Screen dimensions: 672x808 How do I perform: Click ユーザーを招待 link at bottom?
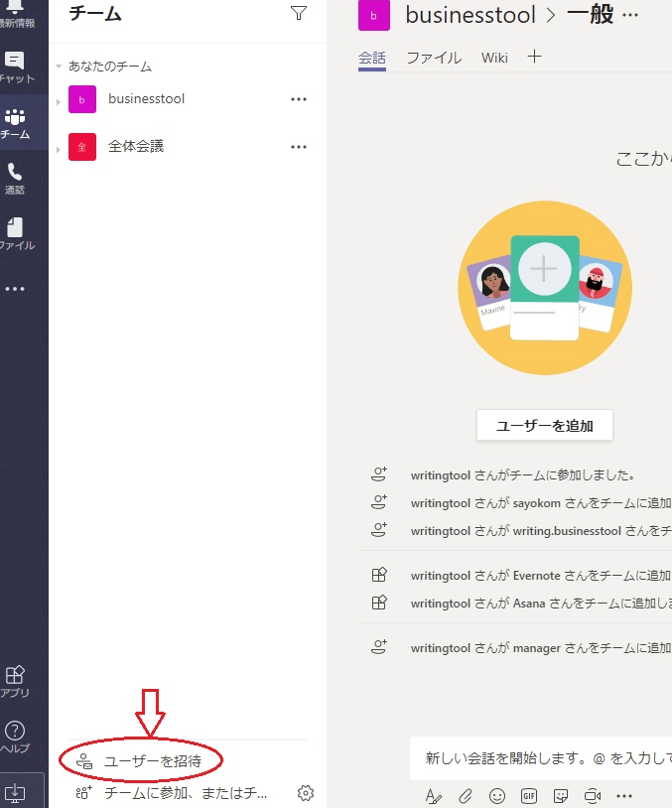click(152, 761)
